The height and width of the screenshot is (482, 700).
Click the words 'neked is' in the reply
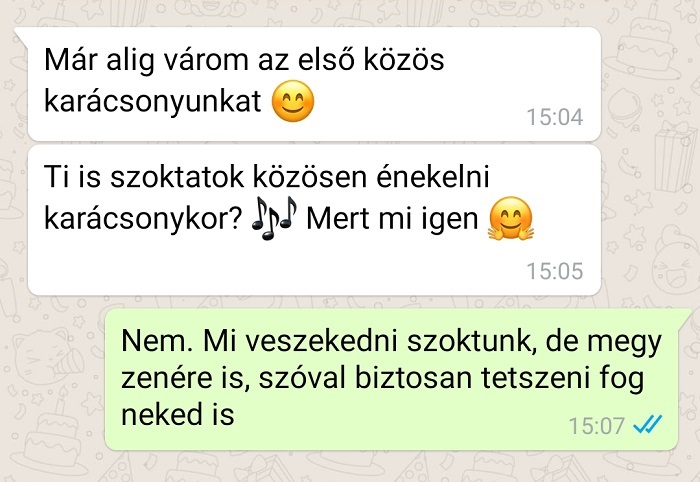(178, 415)
